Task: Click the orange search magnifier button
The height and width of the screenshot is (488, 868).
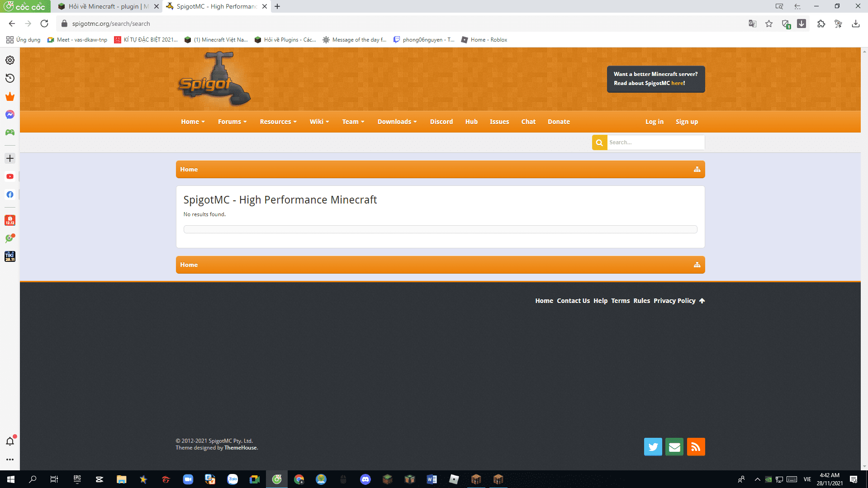Action: tap(599, 142)
